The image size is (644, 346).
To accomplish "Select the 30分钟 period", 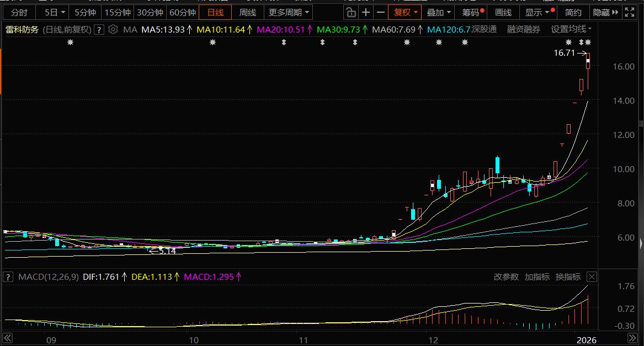I will (150, 12).
